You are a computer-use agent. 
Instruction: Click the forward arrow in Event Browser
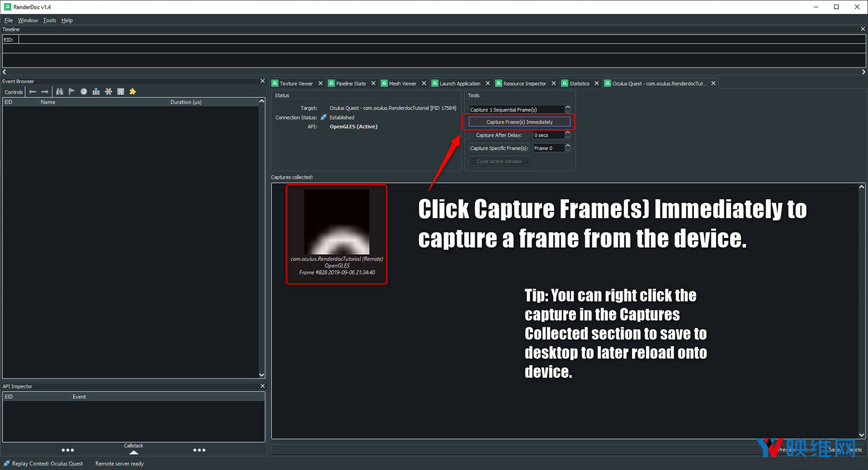click(x=45, y=92)
